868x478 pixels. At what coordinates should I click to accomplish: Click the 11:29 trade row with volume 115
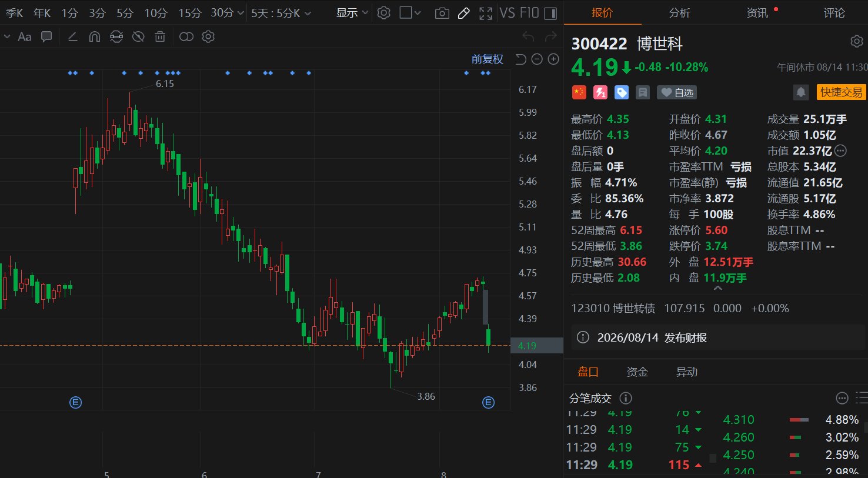click(x=635, y=464)
